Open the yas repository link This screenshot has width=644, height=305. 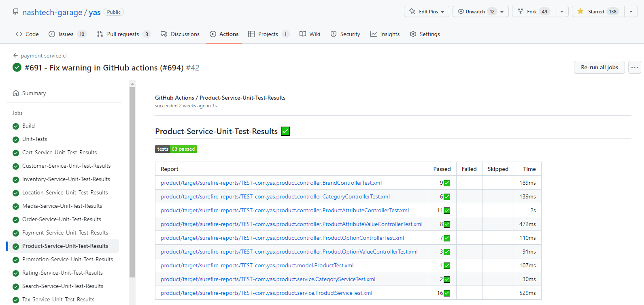[95, 12]
